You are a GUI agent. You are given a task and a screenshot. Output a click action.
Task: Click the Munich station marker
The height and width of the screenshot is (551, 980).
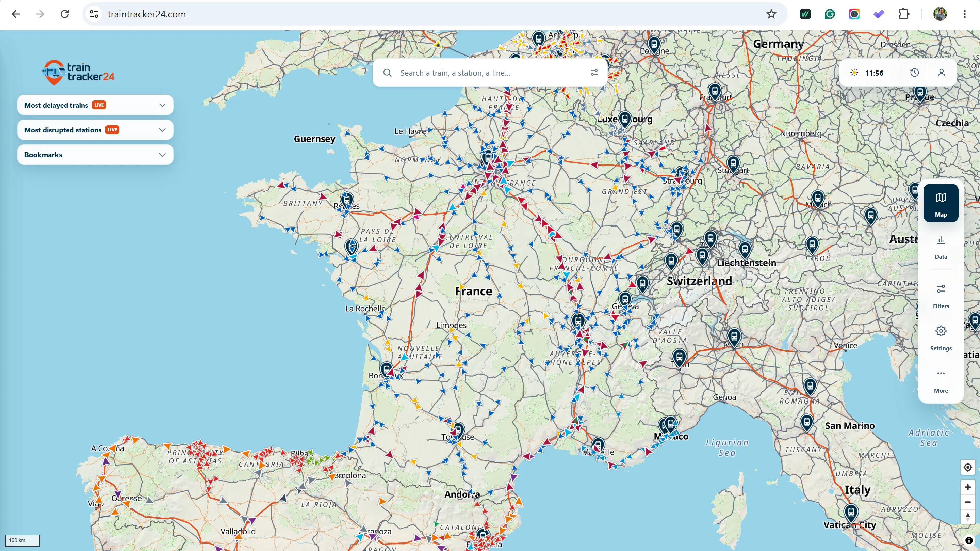pyautogui.click(x=818, y=199)
